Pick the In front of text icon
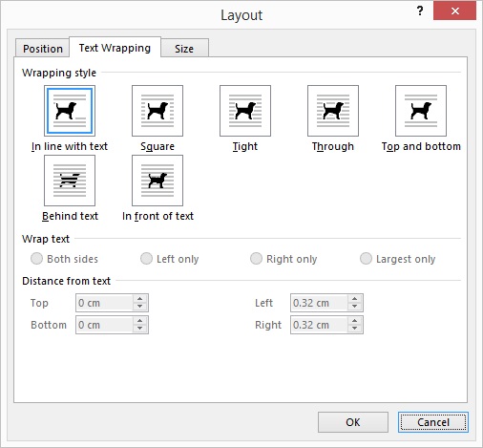Screen dimensions: 483x448 (x=157, y=181)
